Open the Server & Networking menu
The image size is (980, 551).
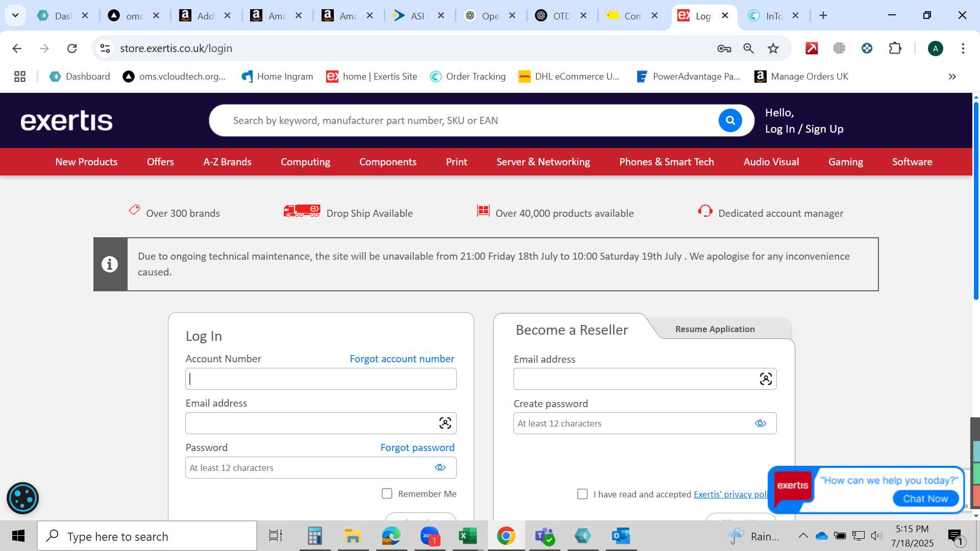pos(543,162)
